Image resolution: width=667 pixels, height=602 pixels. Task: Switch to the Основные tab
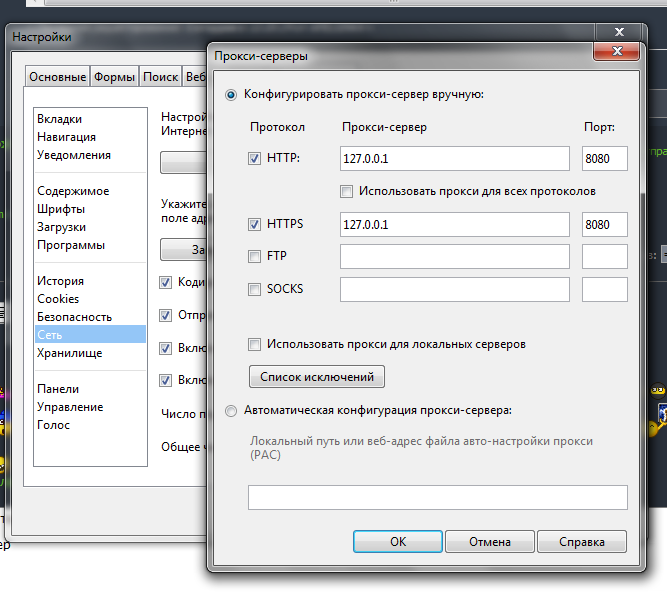(x=57, y=77)
